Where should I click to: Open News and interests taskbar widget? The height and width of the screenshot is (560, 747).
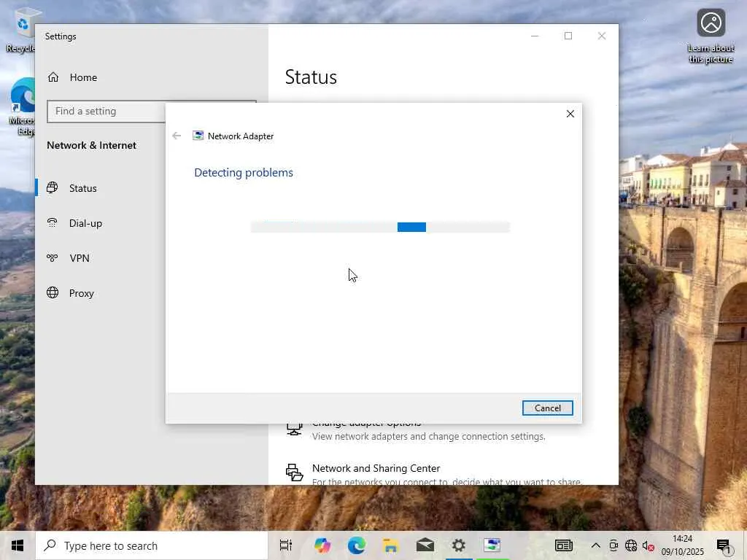coord(564,545)
